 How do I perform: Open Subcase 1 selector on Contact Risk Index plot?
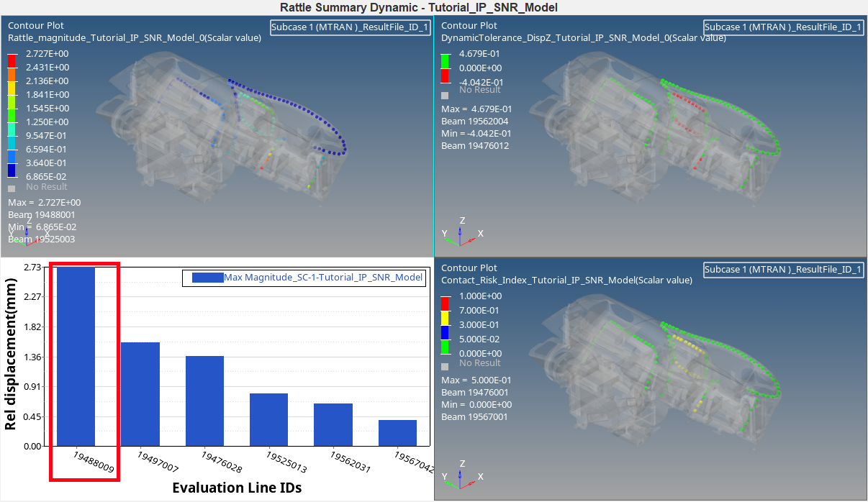tap(783, 270)
